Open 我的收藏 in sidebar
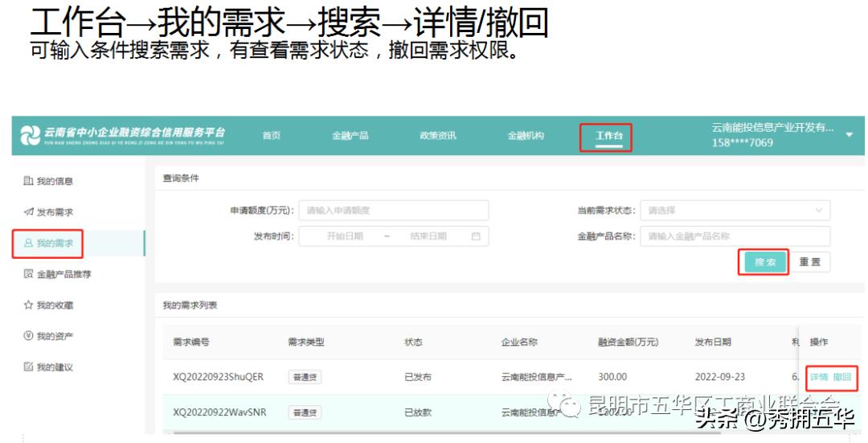 tap(55, 306)
